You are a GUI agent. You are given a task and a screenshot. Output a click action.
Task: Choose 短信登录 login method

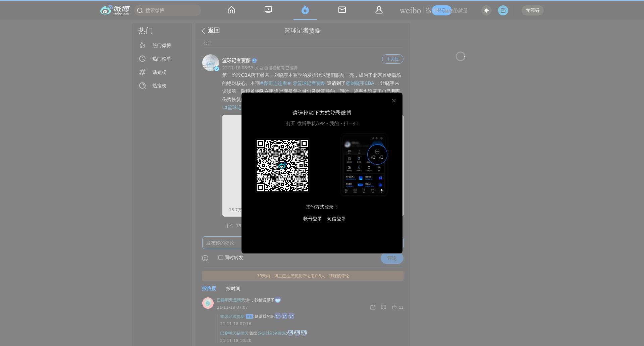click(336, 219)
